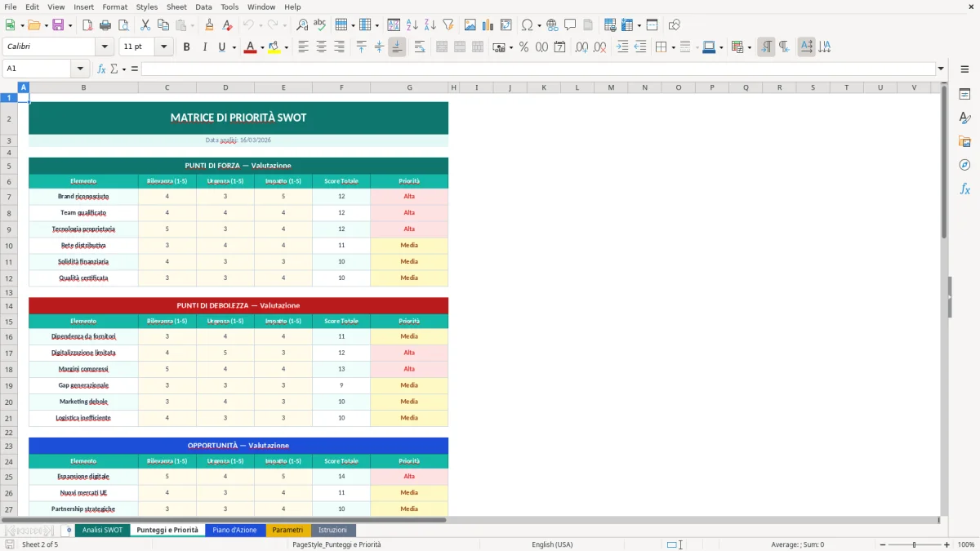Screen dimensions: 980x551
Task: Select column header F
Action: click(341, 87)
